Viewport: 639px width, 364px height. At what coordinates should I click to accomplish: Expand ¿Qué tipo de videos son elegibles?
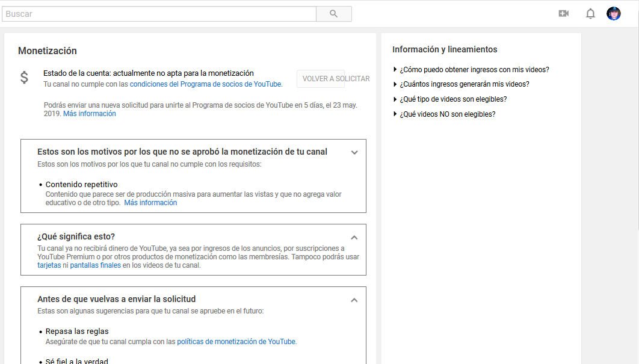coord(449,99)
